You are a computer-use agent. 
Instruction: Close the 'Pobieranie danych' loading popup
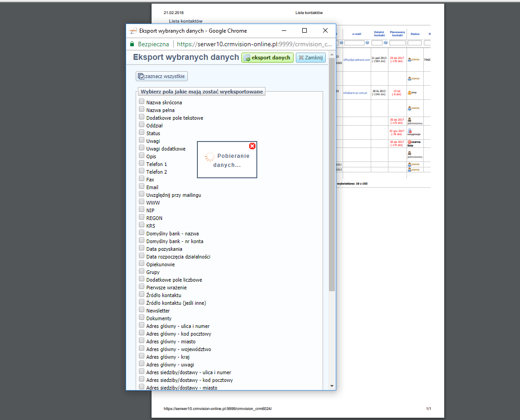point(252,146)
